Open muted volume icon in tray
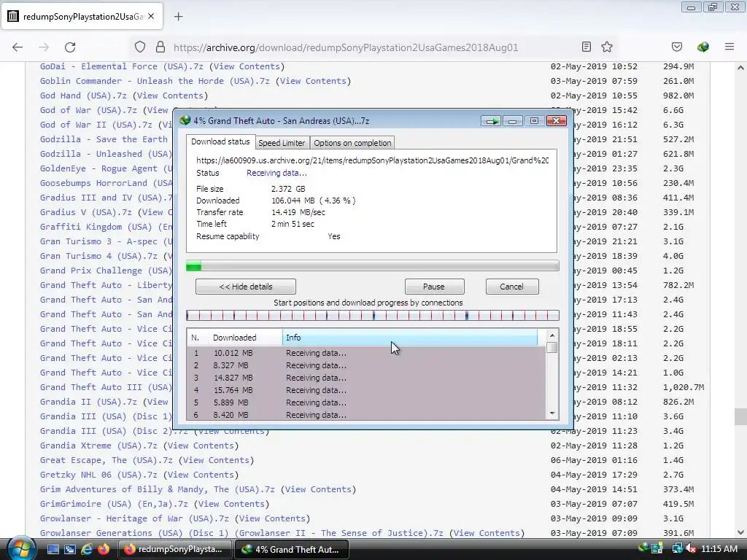 point(690,548)
